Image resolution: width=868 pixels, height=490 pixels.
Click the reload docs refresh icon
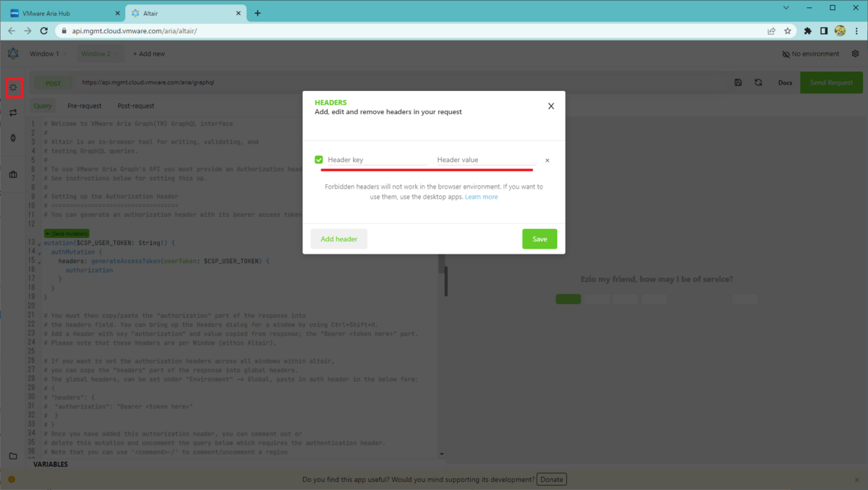tap(758, 82)
